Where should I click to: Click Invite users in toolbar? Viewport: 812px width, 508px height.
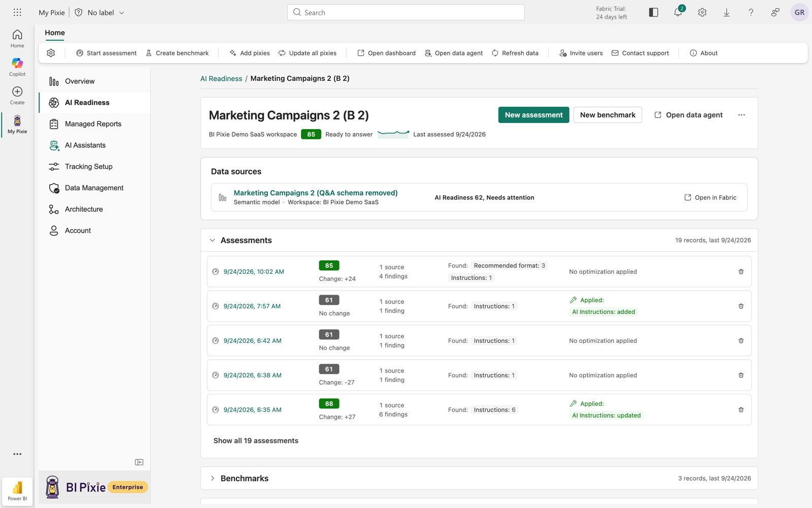tap(581, 53)
